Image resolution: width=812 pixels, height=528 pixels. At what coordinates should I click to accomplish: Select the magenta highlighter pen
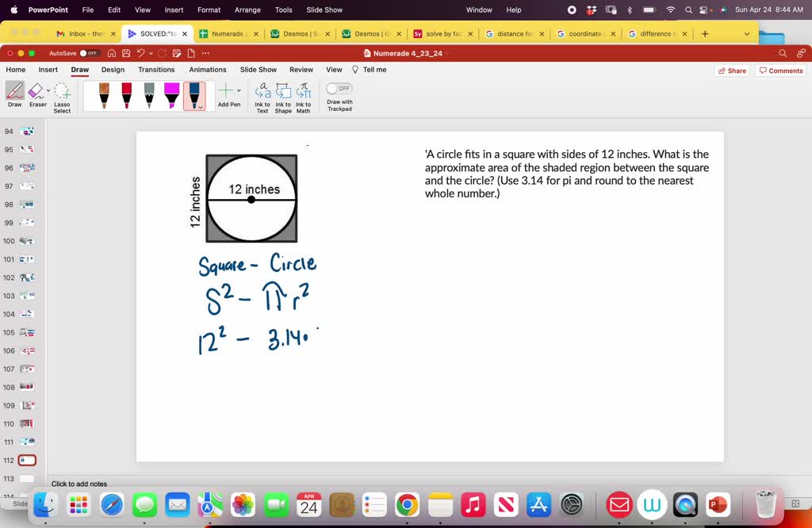pyautogui.click(x=172, y=95)
